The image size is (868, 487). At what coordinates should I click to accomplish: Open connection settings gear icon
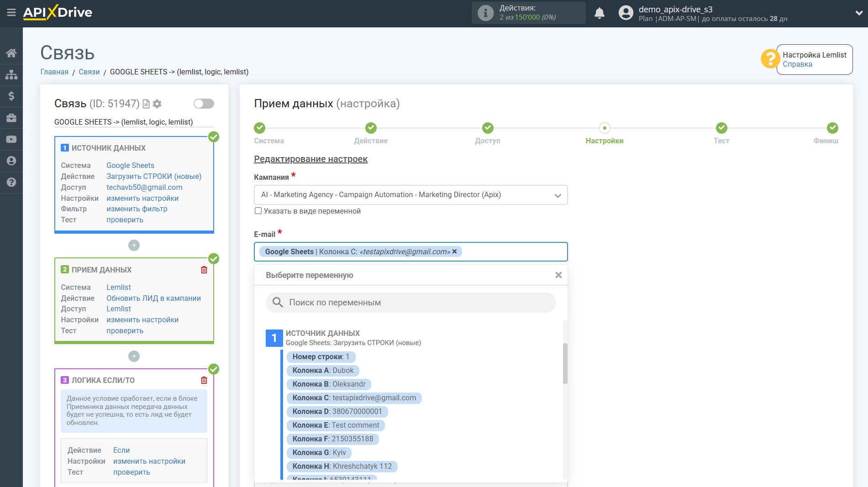[157, 104]
